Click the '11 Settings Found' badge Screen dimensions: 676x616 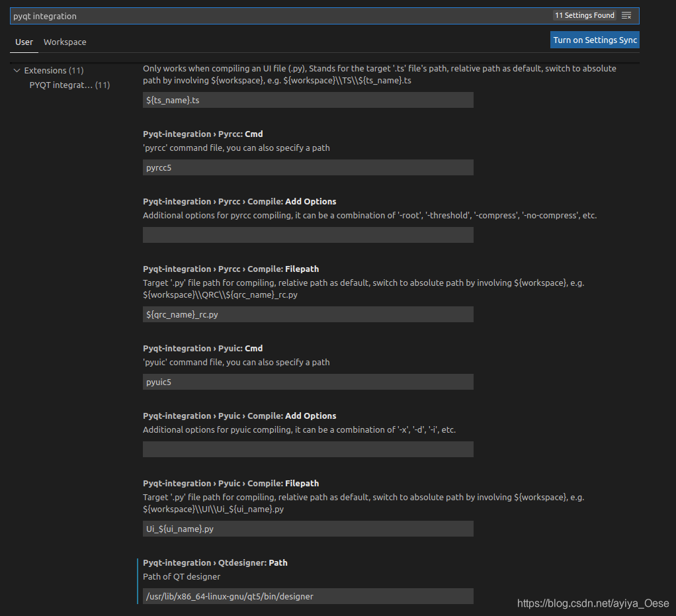coord(585,15)
